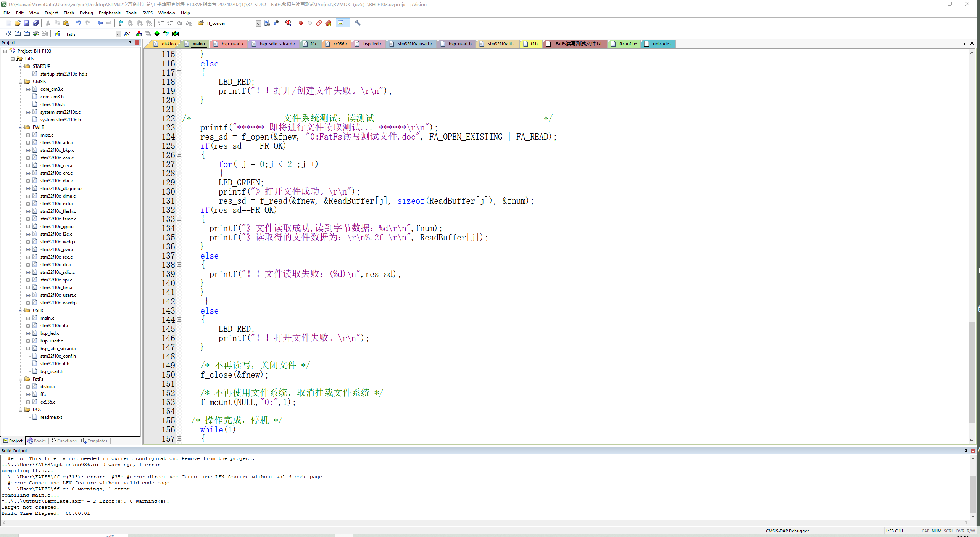980x537 pixels.
Task: Toggle disable all breakpoints
Action: 319,23
